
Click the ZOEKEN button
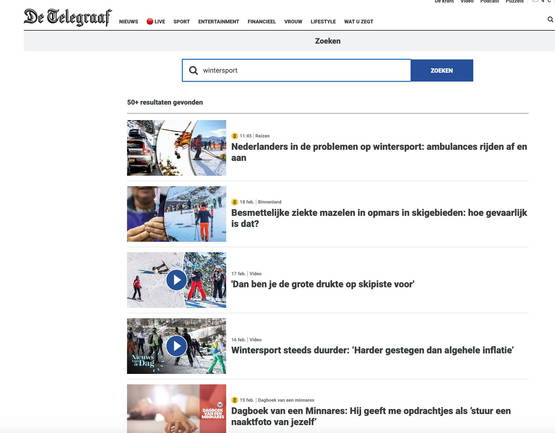pos(442,70)
